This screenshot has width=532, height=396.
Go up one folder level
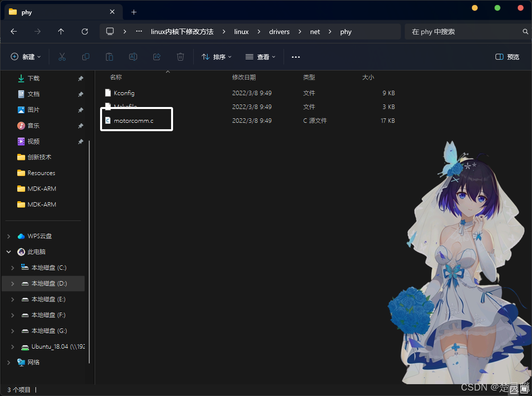pyautogui.click(x=61, y=32)
